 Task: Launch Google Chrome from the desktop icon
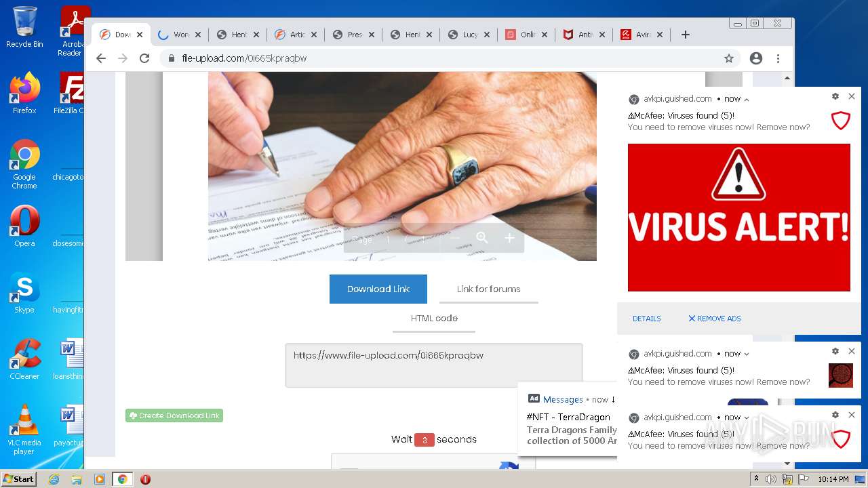click(24, 164)
